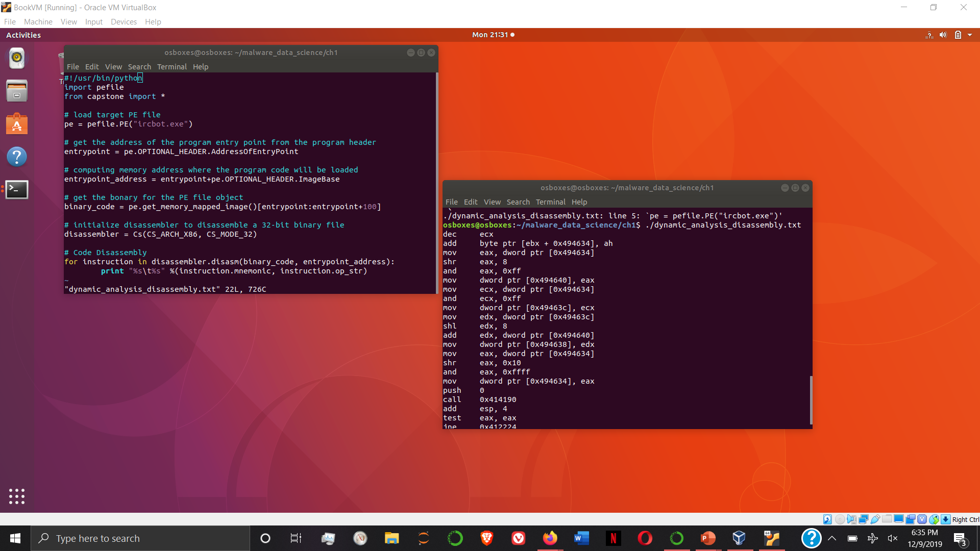Open Ubuntu network status indicator

point(929,35)
